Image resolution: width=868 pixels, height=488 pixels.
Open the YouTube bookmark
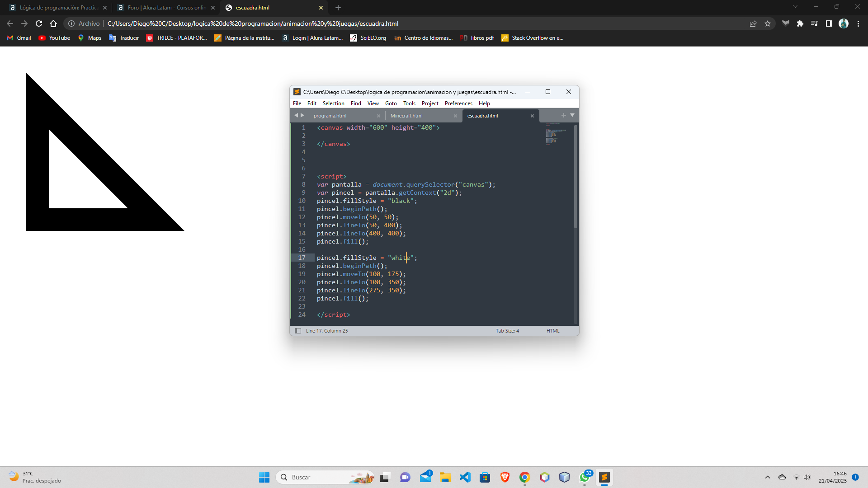click(x=54, y=38)
